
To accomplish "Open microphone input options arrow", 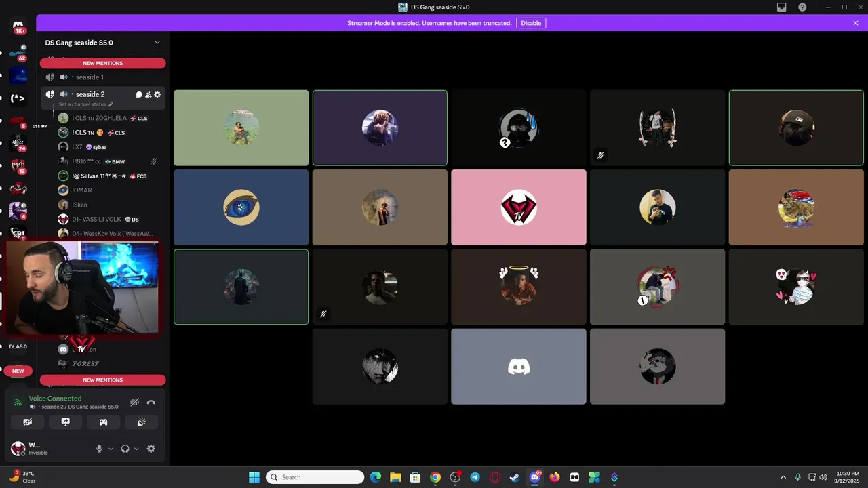I will click(111, 449).
